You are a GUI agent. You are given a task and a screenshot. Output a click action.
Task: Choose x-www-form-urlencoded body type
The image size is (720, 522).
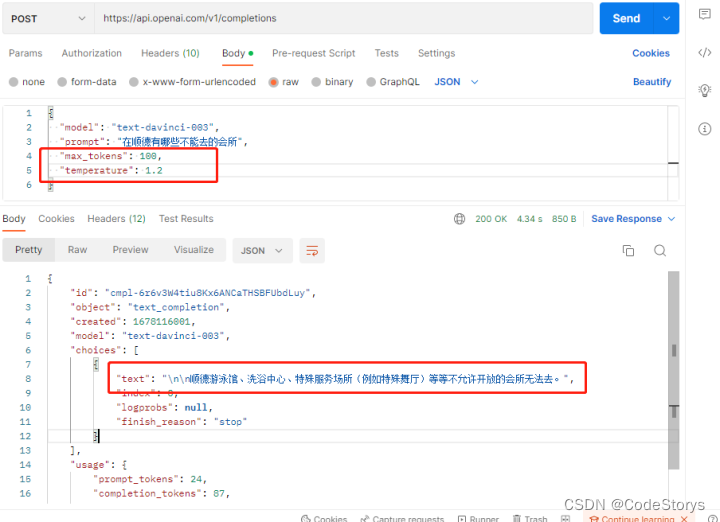pyautogui.click(x=134, y=82)
